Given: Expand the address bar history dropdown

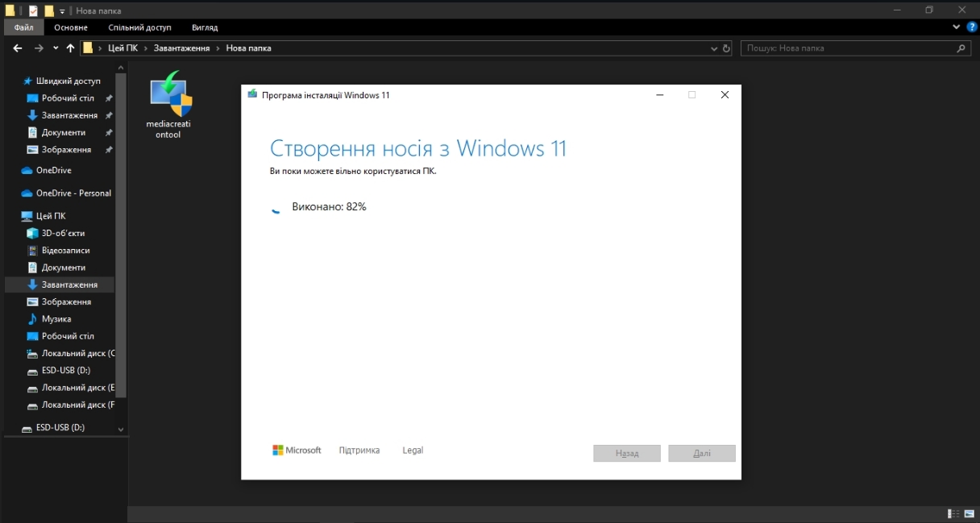Looking at the screenshot, I should [714, 48].
